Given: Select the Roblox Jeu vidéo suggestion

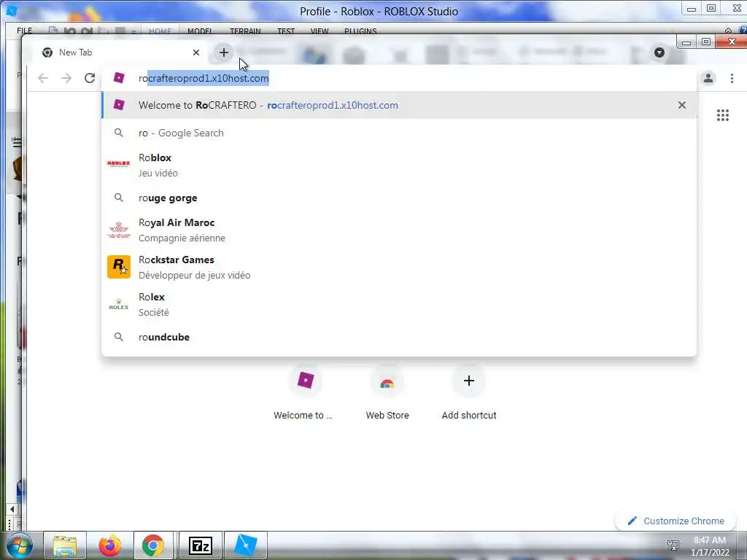Looking at the screenshot, I should pyautogui.click(x=399, y=166).
